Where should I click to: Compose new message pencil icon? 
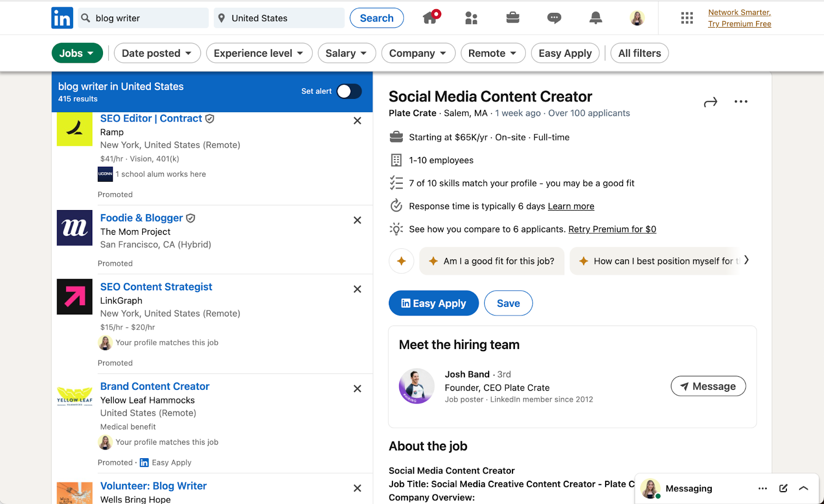(x=783, y=489)
